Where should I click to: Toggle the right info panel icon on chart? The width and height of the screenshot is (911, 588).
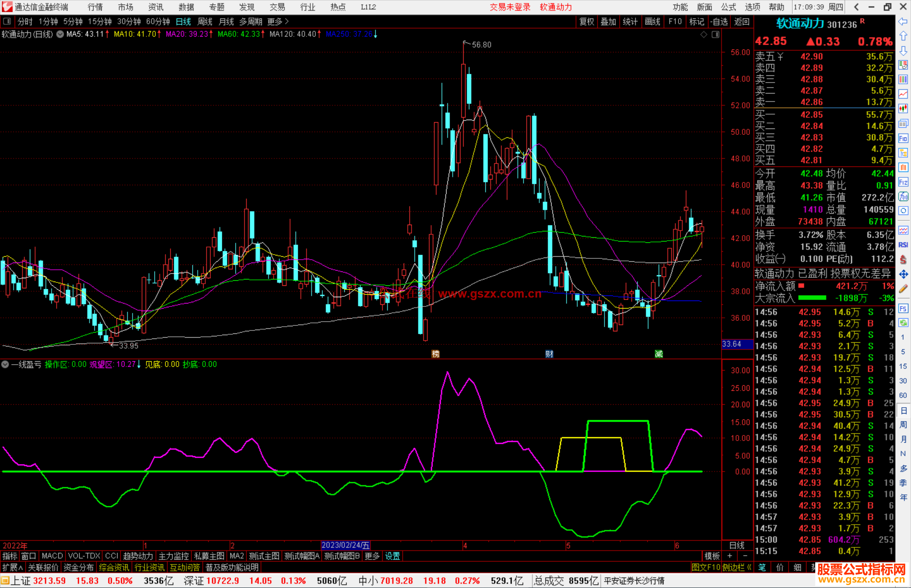click(715, 35)
